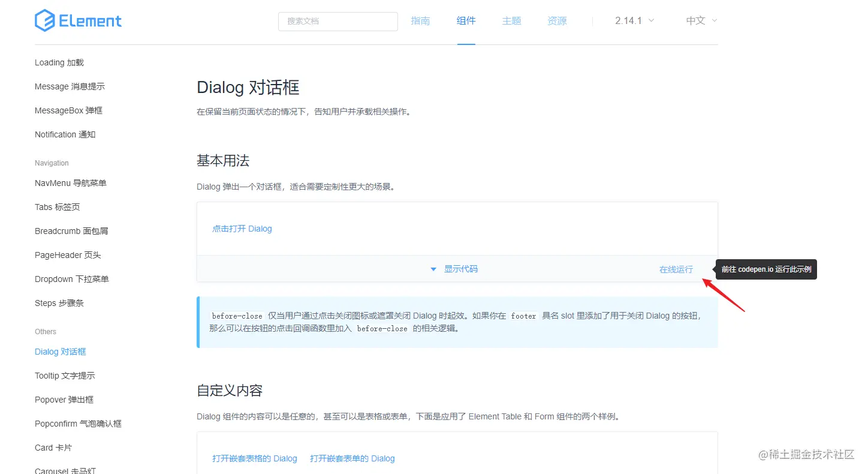This screenshot has height=474, width=868.
Task: Click the 基本用法 section heading
Action: click(223, 161)
